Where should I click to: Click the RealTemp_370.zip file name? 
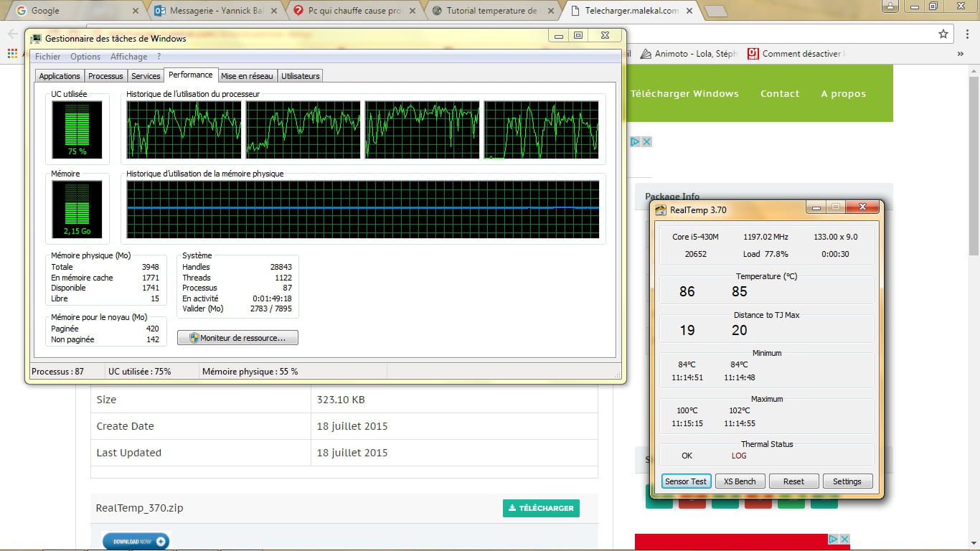[140, 508]
